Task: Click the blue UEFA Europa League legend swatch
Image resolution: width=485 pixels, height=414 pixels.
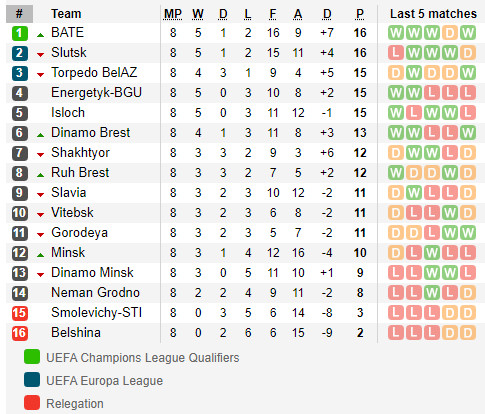Action: (x=32, y=379)
